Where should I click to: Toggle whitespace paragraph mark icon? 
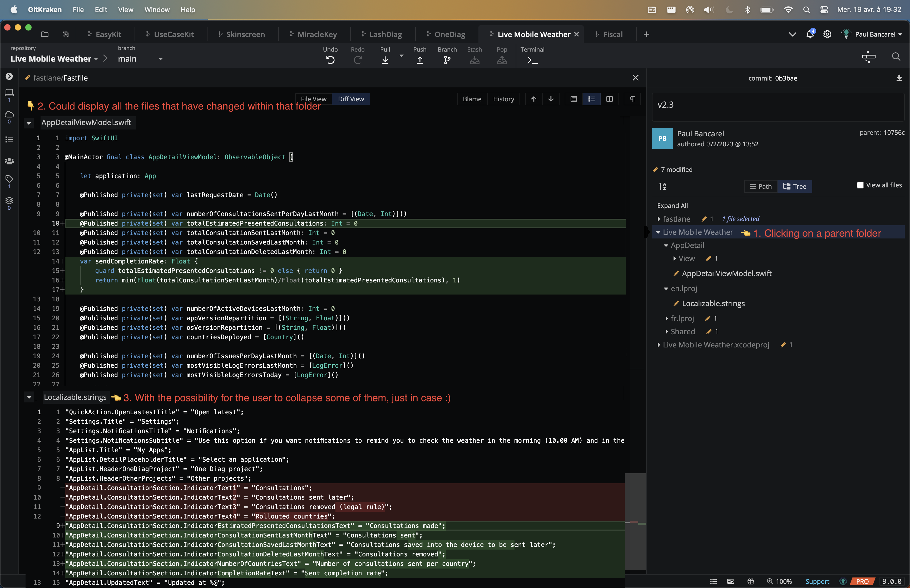click(x=632, y=99)
